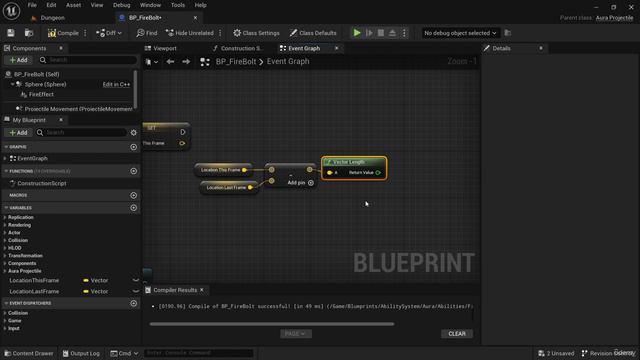Viewport: 640px width, 360px height.
Task: Toggle LocationThisFrame editable eye icon
Action: 136,280
